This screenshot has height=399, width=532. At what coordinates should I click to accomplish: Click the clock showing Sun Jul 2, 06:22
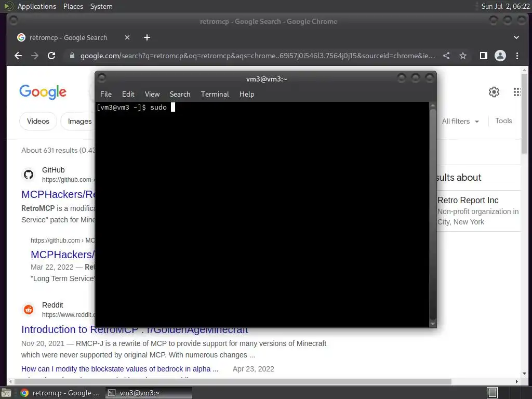click(x=505, y=6)
